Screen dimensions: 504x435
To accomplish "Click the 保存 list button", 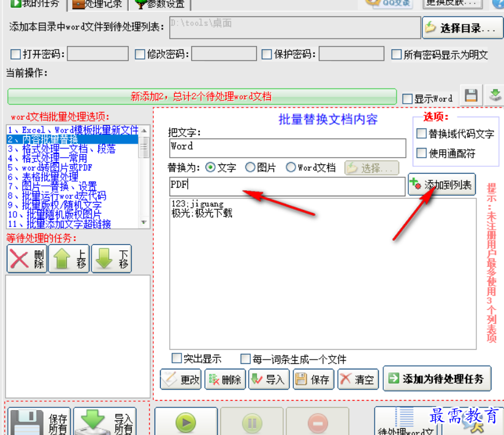I will 313,379.
